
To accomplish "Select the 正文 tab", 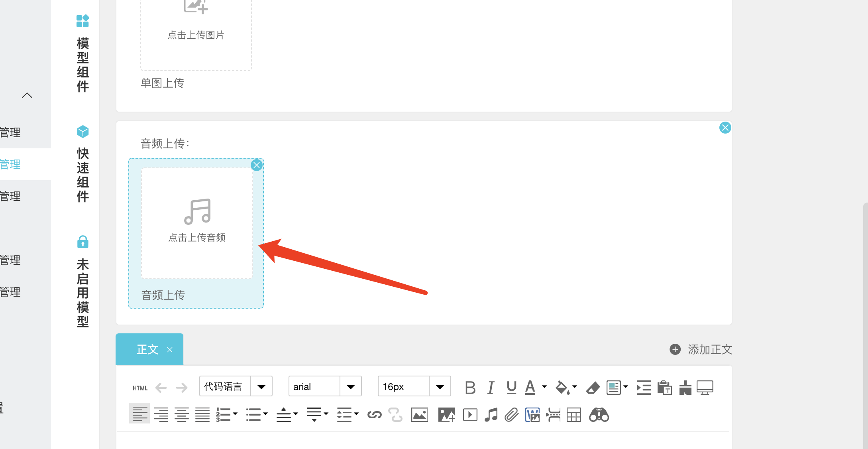I will [147, 350].
